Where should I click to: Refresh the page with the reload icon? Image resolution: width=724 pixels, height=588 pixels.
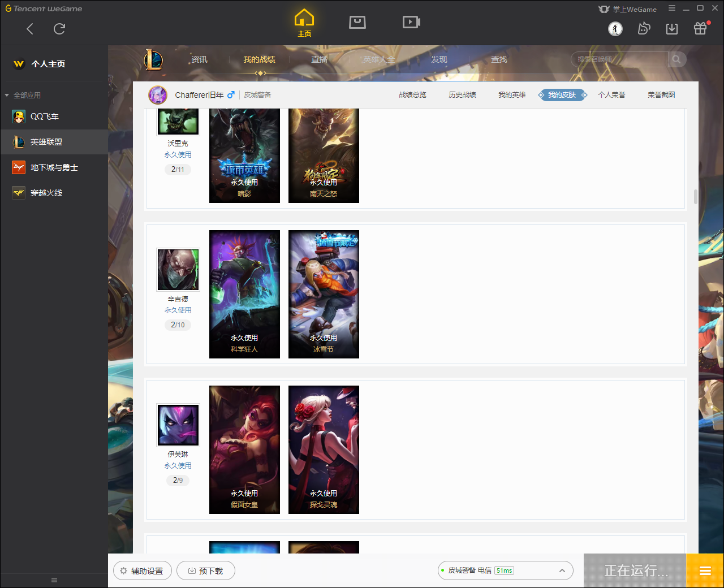[59, 29]
